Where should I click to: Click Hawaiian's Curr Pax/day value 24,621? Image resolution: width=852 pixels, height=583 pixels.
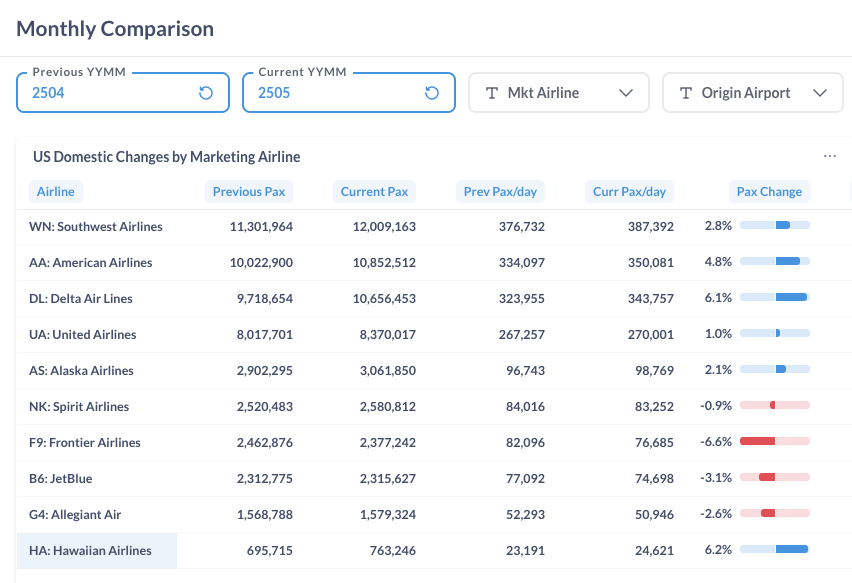[654, 550]
